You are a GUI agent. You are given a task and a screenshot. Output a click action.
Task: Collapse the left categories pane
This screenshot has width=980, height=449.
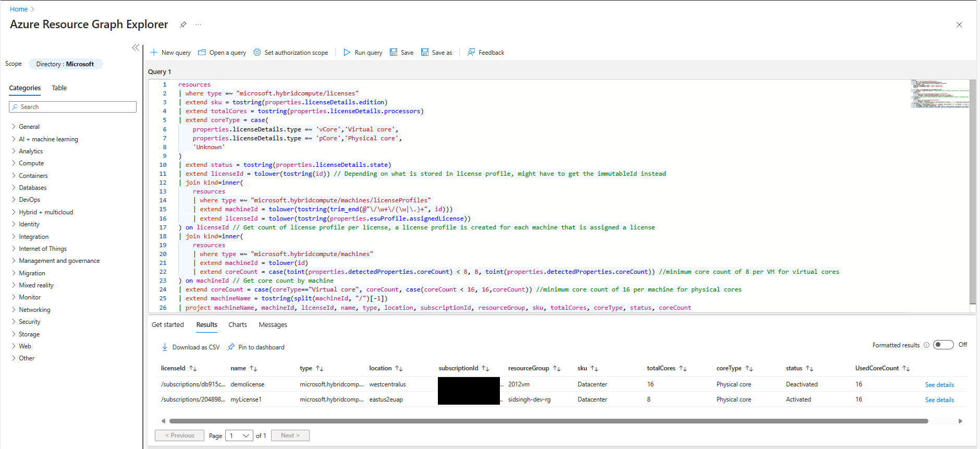click(x=136, y=47)
